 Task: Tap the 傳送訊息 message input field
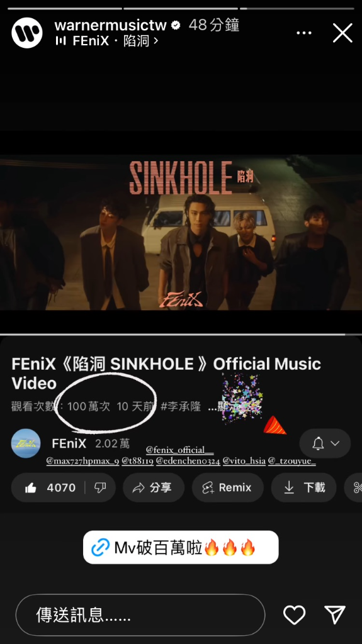[x=140, y=615]
